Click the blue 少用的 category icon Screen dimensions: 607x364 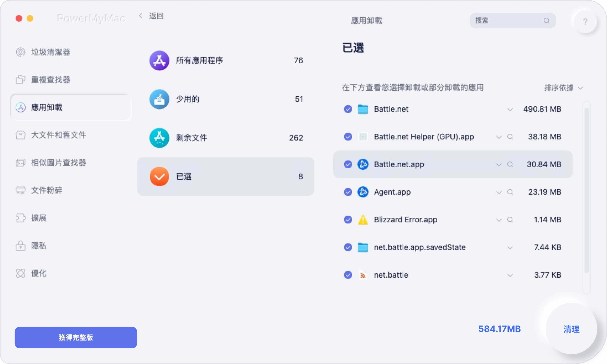tap(159, 99)
